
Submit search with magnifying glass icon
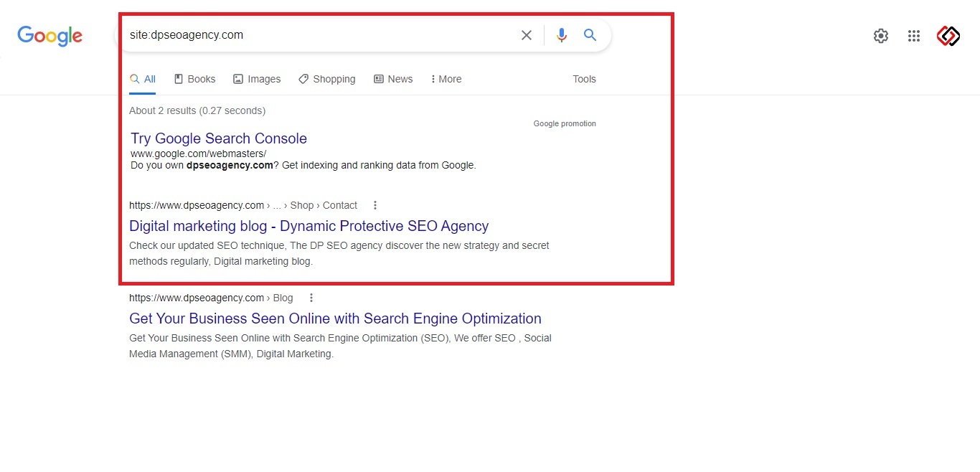pos(590,34)
